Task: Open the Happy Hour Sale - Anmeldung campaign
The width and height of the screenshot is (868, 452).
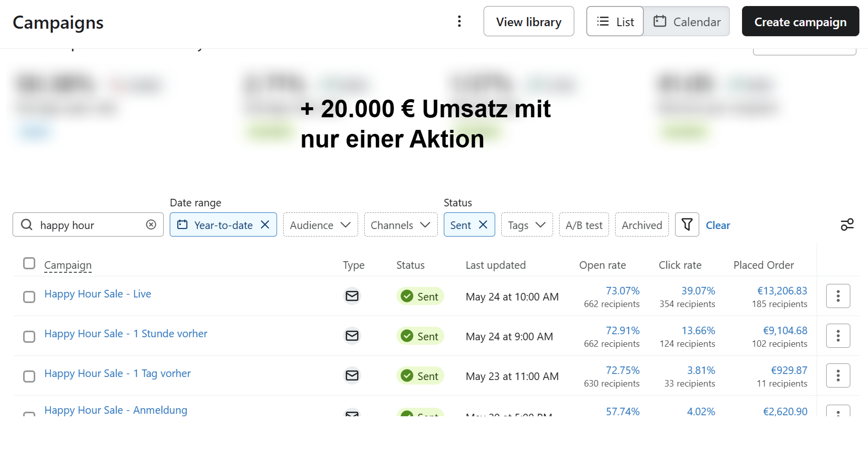Action: point(116,410)
